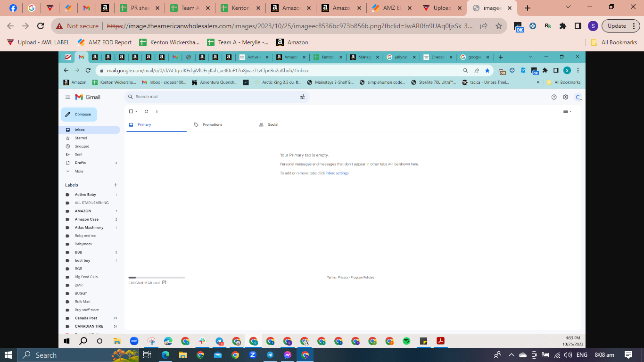Create new label with plus icon
The width and height of the screenshot is (644, 362).
pyautogui.click(x=116, y=185)
